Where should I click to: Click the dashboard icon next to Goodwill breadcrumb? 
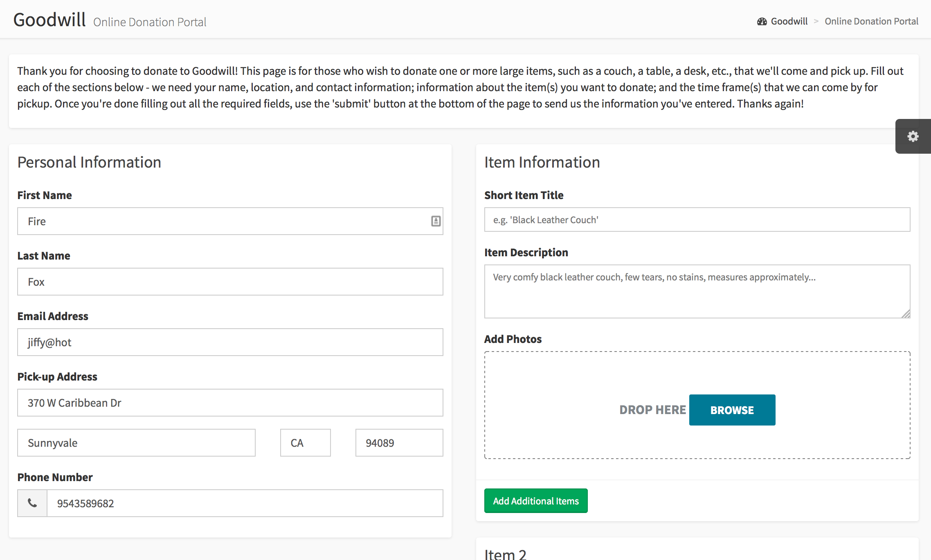[x=762, y=22]
